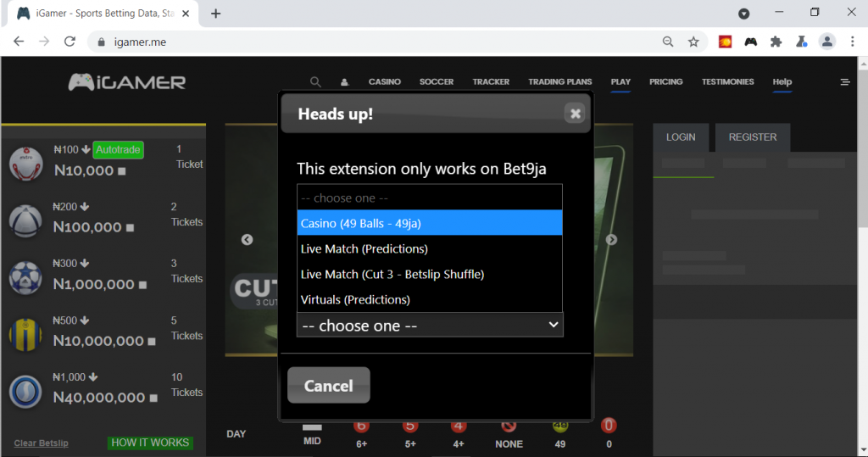The image size is (868, 457).
Task: Click the '-- choose one --' combo box
Action: point(430,326)
